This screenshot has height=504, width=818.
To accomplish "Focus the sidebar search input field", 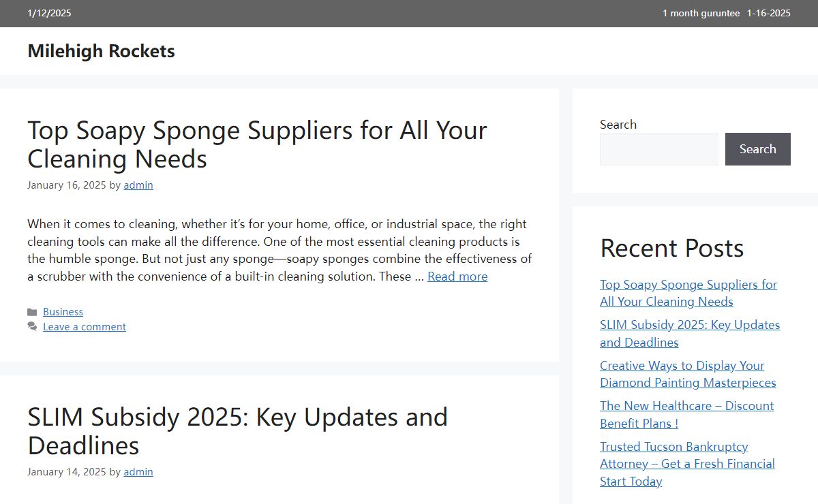I will 659,149.
